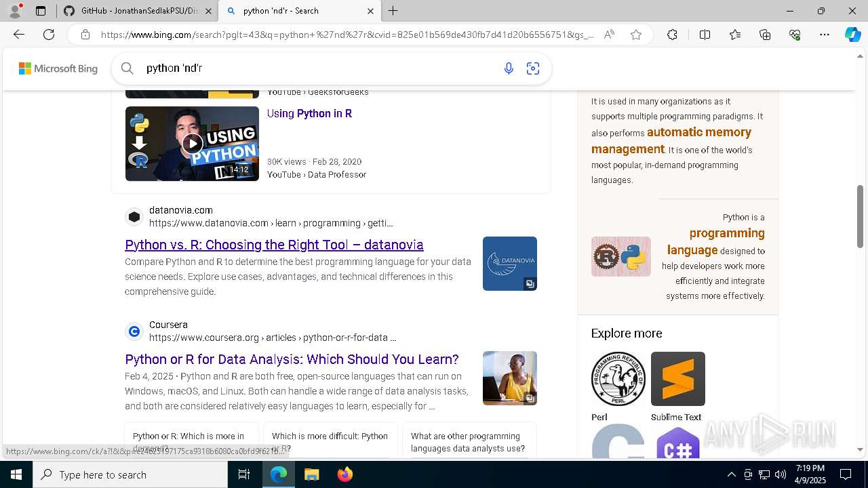Open Microsoft Edge taskbar icon
Screen dimensions: 868x488
pos(279,474)
